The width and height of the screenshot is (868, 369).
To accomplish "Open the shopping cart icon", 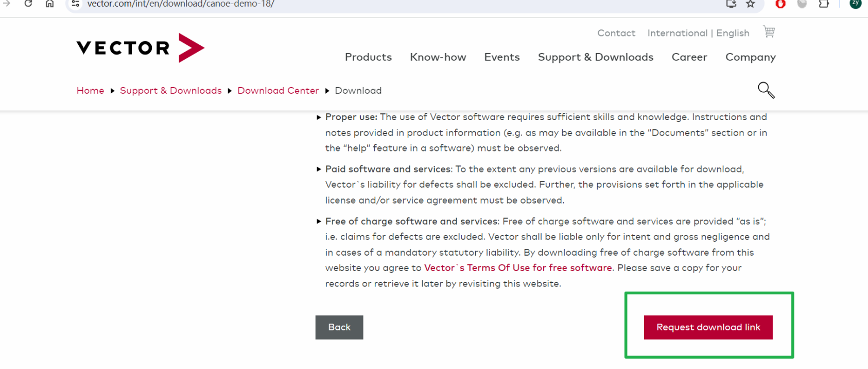I will tap(769, 32).
